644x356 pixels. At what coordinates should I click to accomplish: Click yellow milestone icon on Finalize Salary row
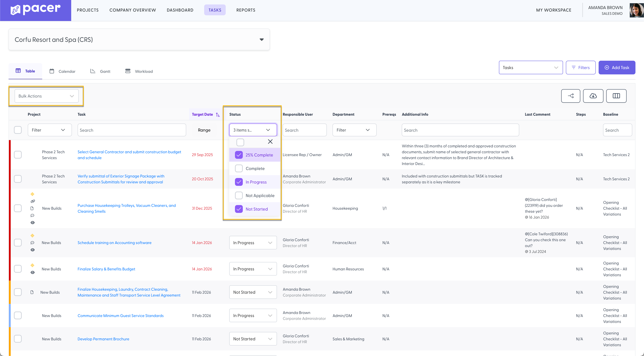pos(32,265)
